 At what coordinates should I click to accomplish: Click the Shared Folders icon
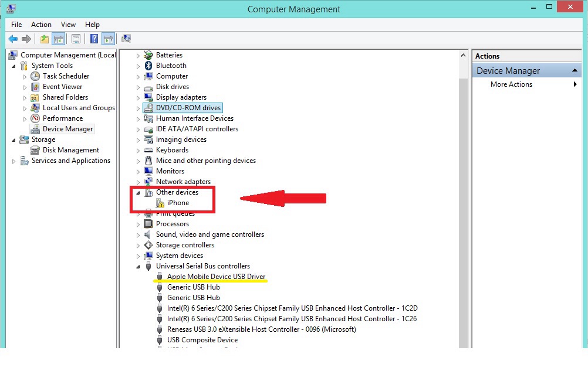(x=35, y=97)
